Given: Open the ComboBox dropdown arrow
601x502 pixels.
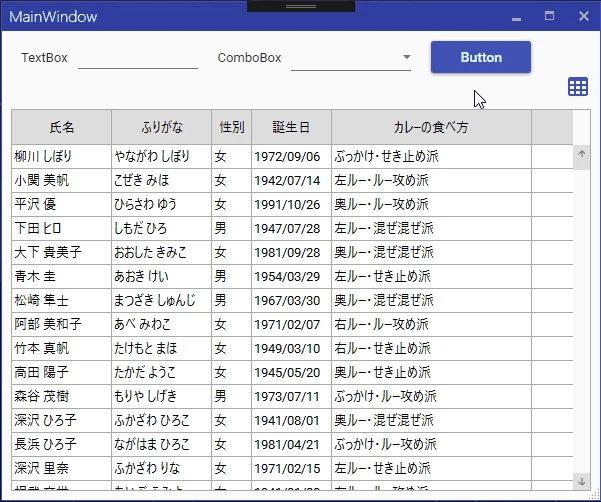Looking at the screenshot, I should [407, 57].
